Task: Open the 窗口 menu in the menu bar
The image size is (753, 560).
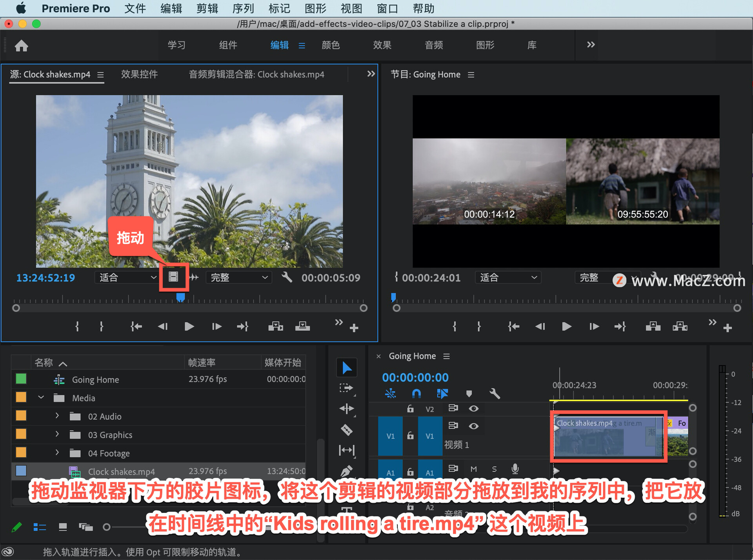Action: click(386, 8)
